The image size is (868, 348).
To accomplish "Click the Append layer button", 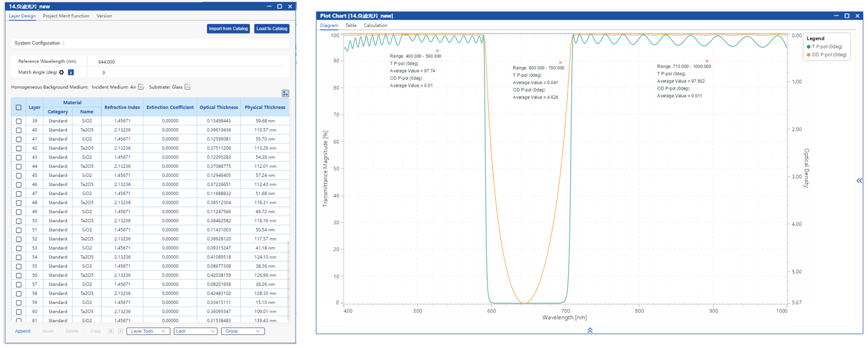I will click(x=22, y=331).
